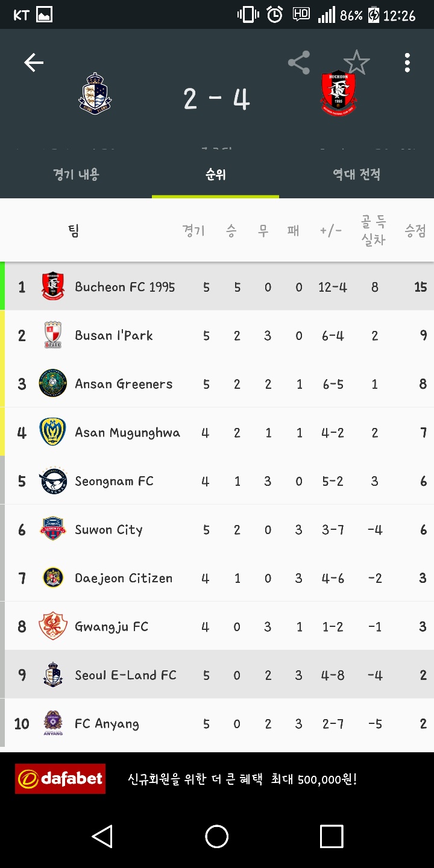Tap the Gwangju FC team logo
434x868 pixels.
click(x=53, y=626)
